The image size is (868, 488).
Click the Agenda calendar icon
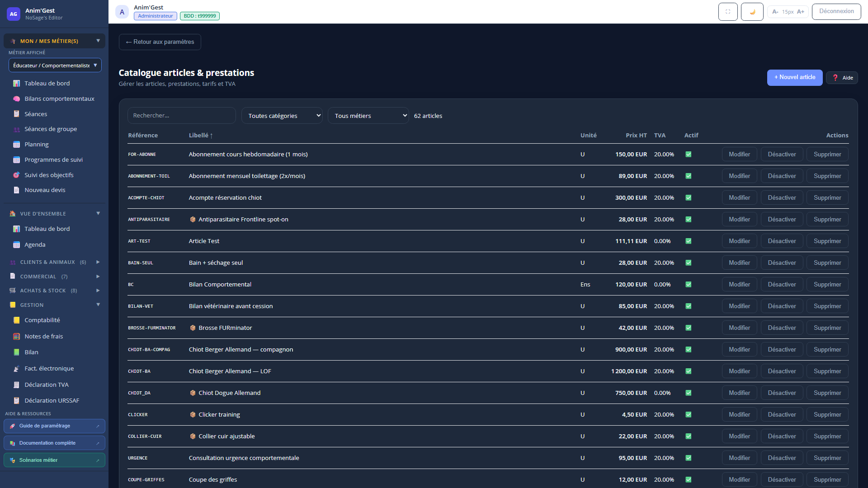(x=17, y=245)
